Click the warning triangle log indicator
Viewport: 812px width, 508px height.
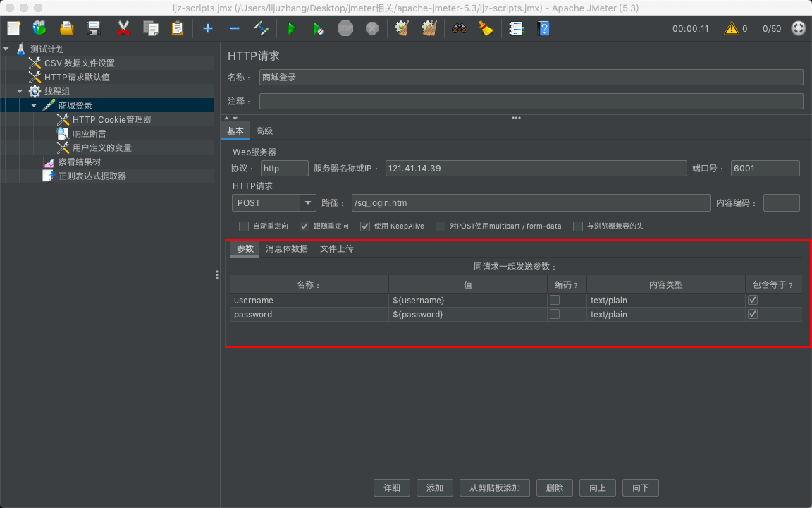click(x=731, y=28)
